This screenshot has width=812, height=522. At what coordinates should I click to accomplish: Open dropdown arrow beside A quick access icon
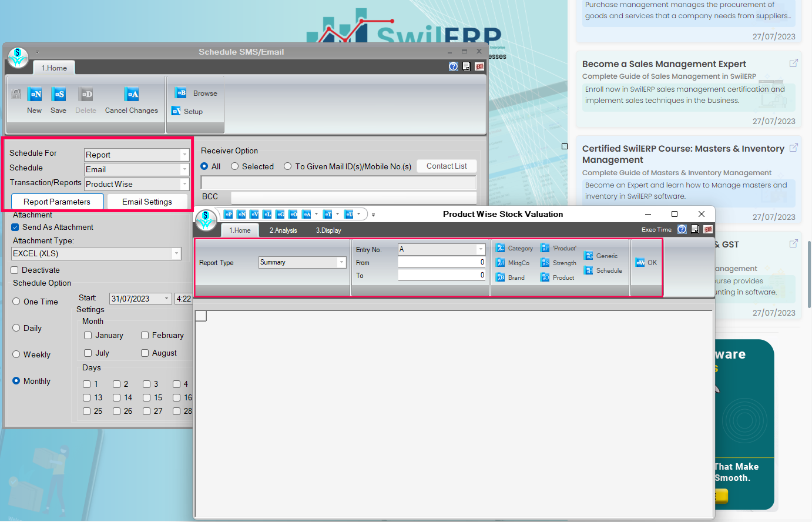(316, 214)
